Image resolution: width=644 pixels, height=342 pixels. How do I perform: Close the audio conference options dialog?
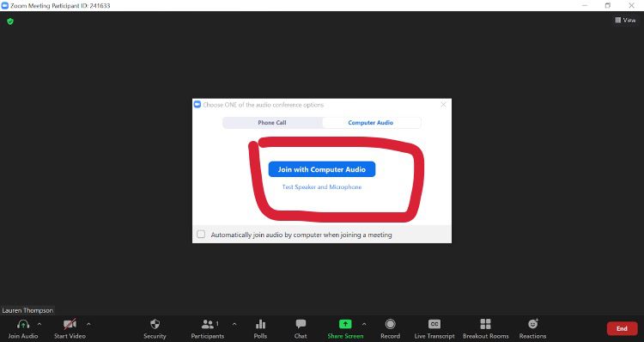(443, 105)
